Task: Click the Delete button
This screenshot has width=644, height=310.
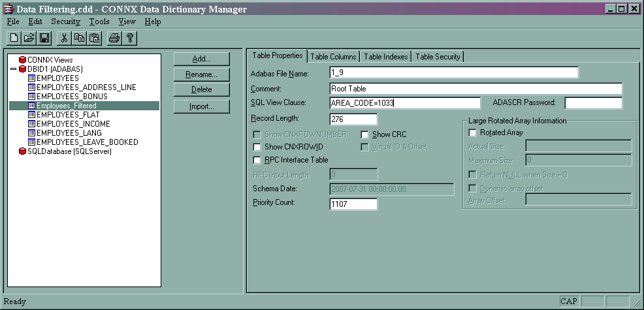Action: pyautogui.click(x=202, y=89)
